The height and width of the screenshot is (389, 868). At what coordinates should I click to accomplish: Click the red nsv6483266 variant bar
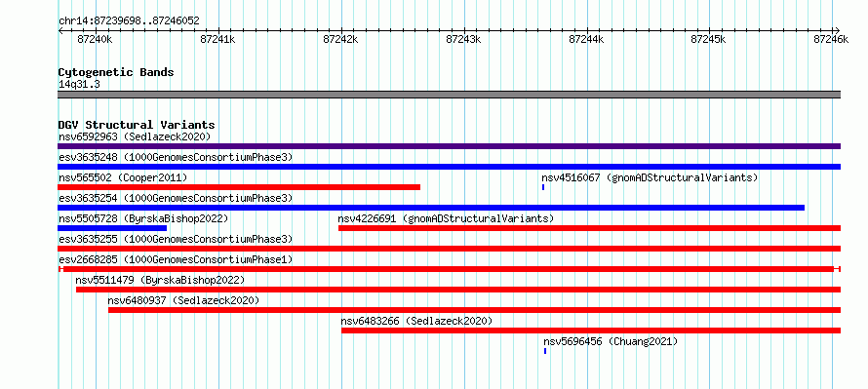coord(591,331)
